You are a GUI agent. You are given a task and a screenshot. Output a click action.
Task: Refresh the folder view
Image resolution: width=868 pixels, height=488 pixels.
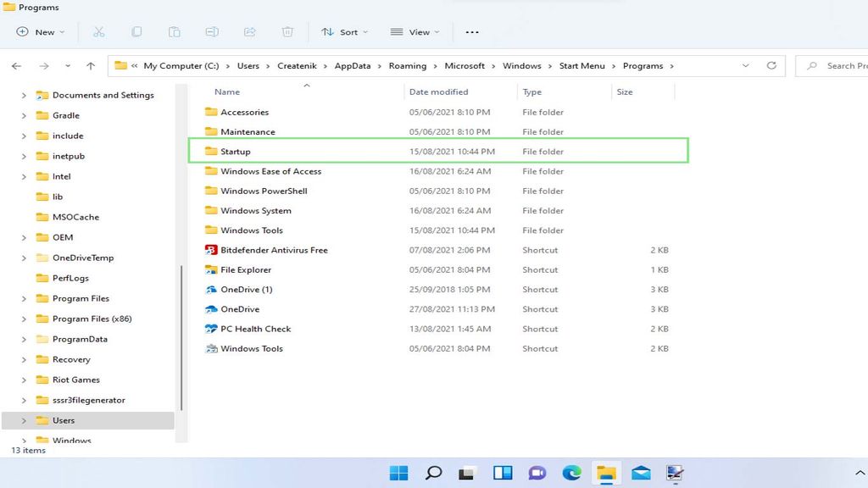point(771,65)
